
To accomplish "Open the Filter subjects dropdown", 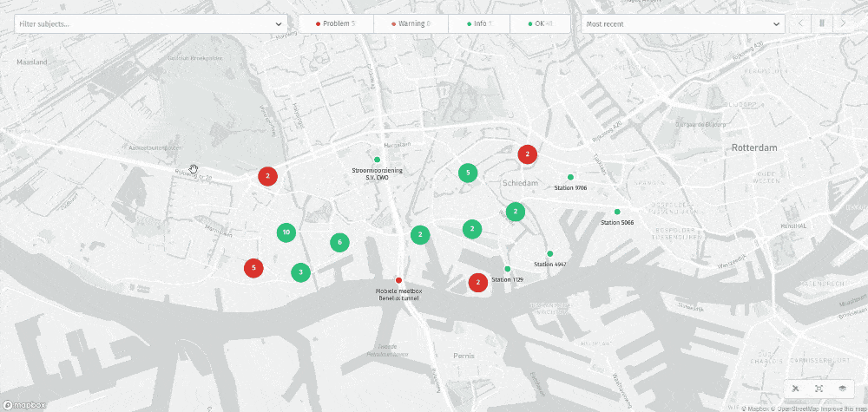I will pos(150,23).
